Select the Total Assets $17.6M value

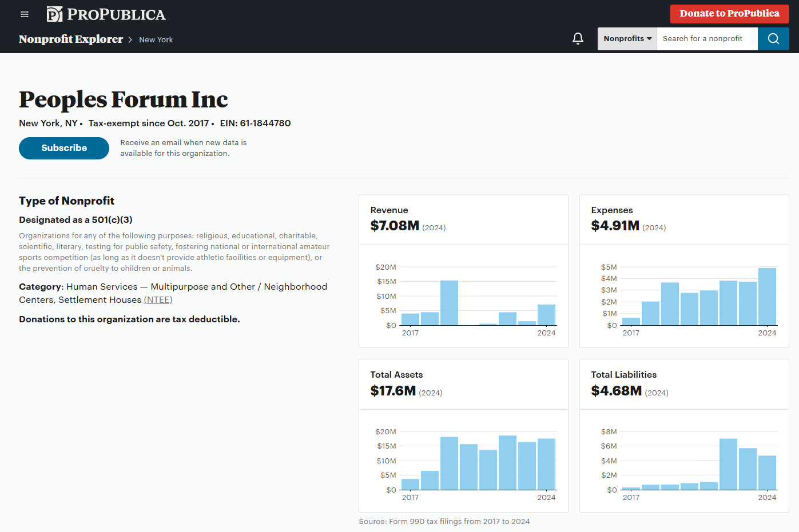coord(393,391)
